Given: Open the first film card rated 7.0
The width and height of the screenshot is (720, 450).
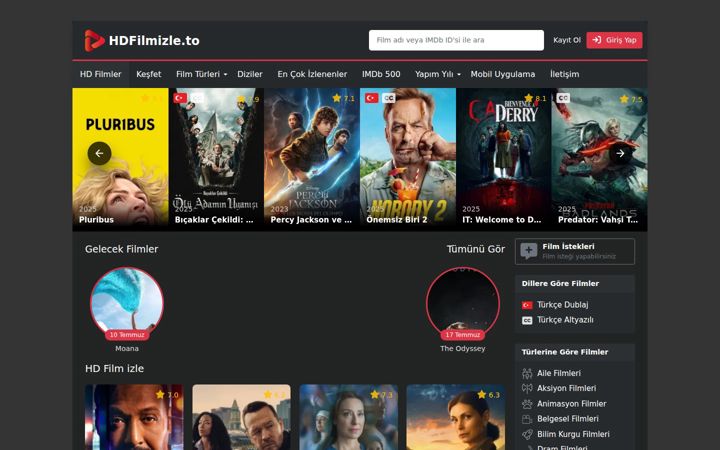Looking at the screenshot, I should [x=134, y=417].
